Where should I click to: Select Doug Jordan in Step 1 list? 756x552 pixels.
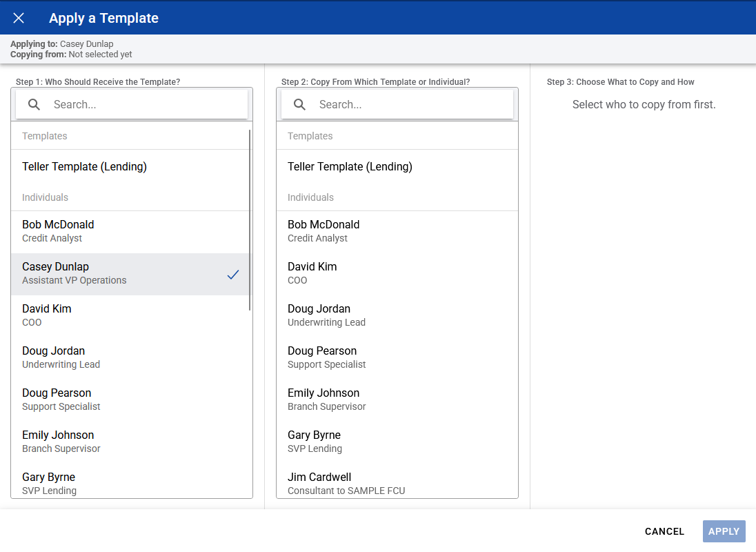point(130,357)
